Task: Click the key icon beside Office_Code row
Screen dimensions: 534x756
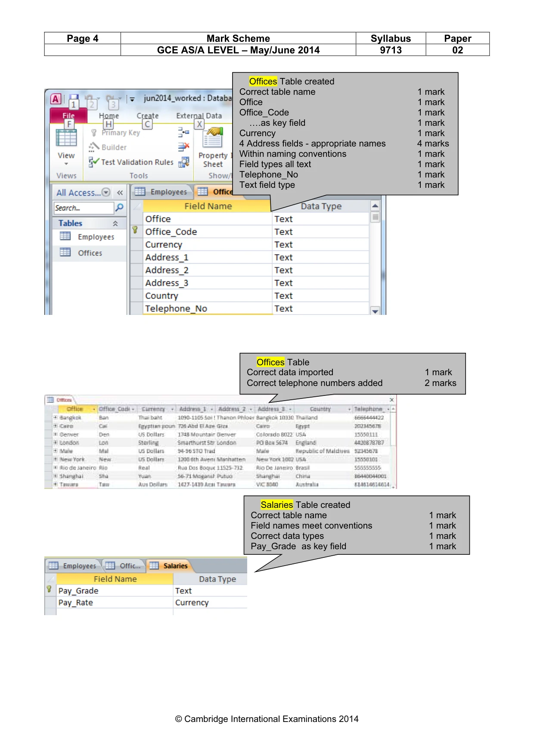Action: (135, 230)
